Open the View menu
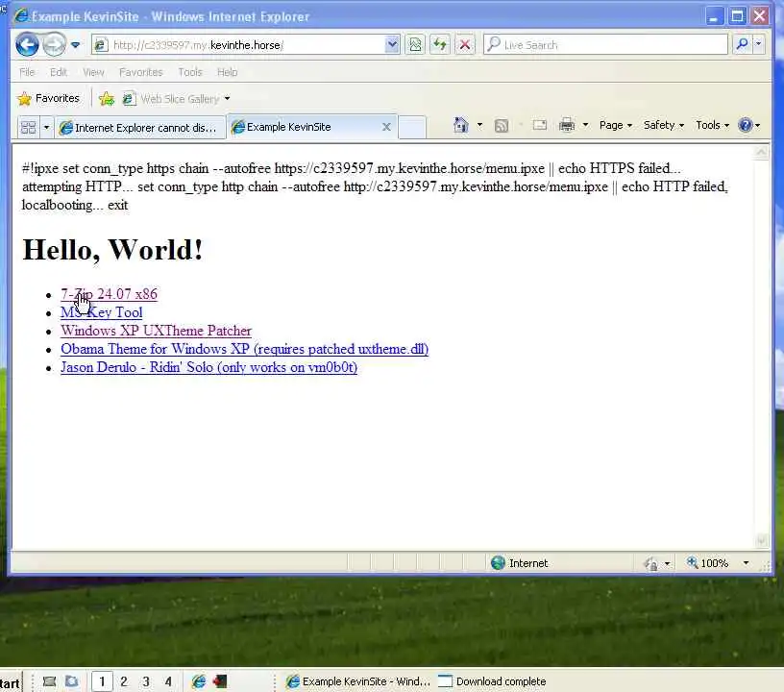The height and width of the screenshot is (692, 784). point(93,72)
